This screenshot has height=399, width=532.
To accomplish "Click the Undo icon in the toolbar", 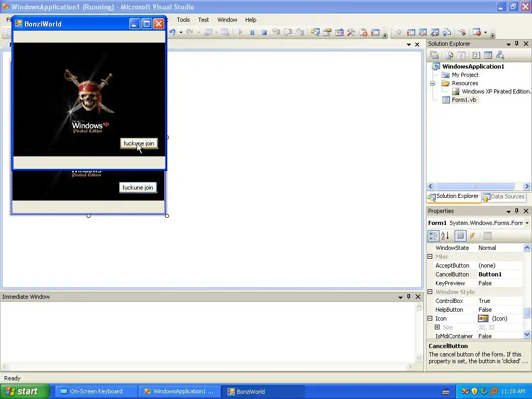I will (172, 32).
